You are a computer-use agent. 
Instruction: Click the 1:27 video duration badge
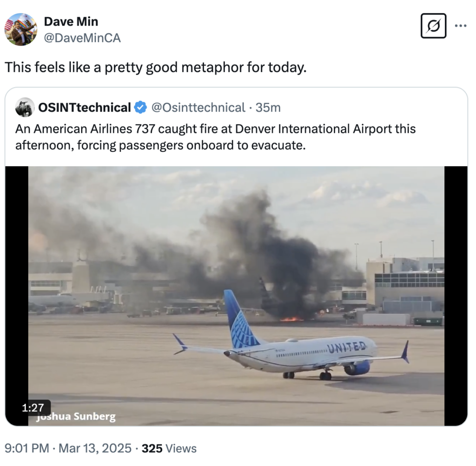pyautogui.click(x=33, y=408)
